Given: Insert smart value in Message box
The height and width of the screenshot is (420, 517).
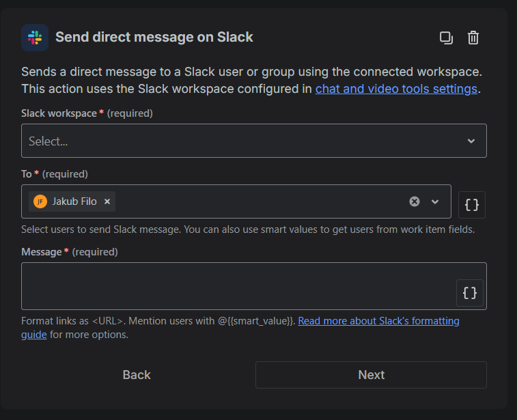Looking at the screenshot, I should coord(470,293).
